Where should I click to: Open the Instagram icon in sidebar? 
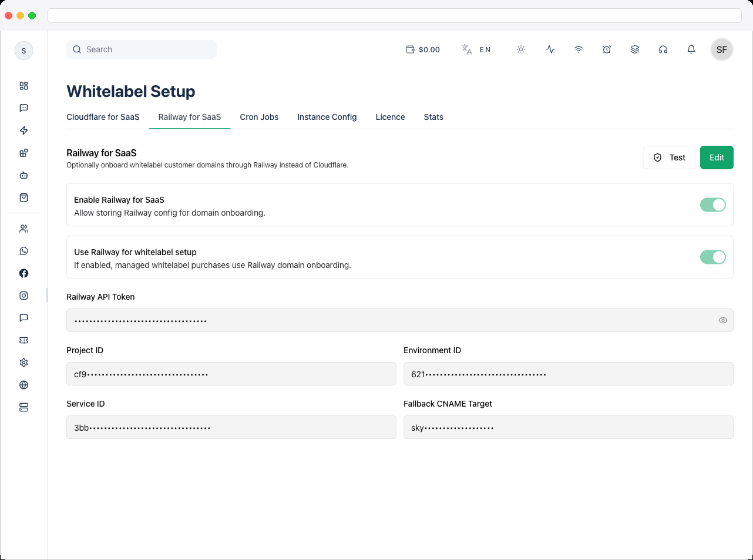[23, 296]
